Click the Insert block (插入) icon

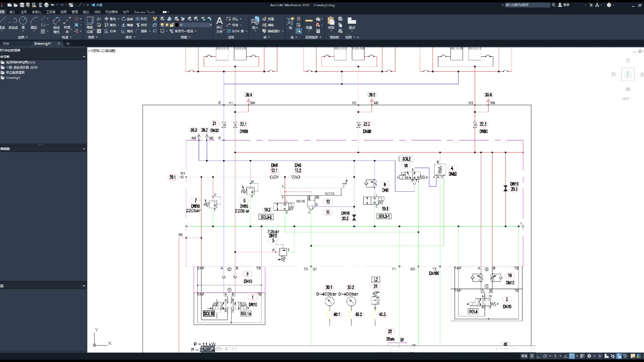pos(255,21)
